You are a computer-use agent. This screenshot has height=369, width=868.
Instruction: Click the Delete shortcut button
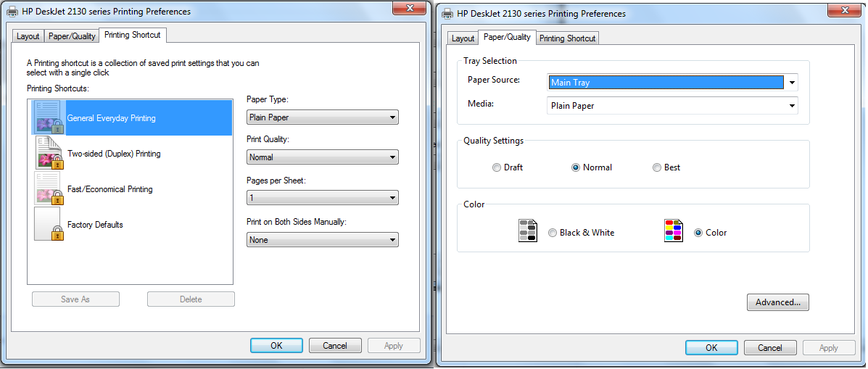click(191, 299)
